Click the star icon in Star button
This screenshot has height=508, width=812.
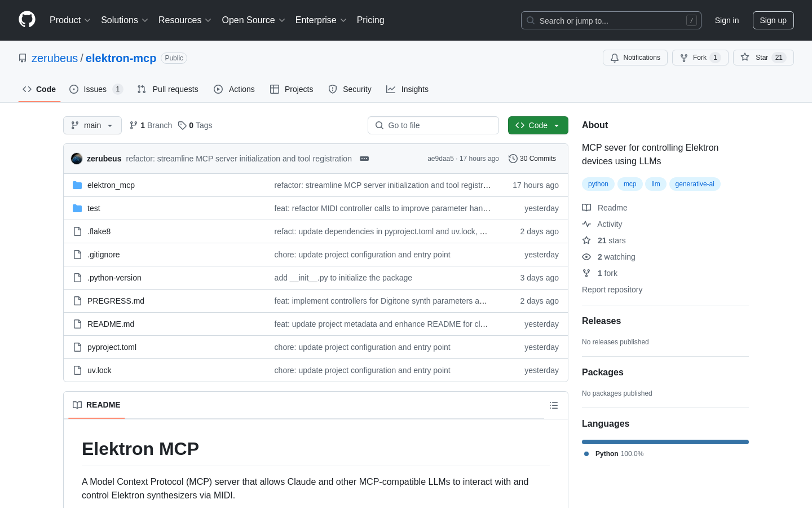745,58
